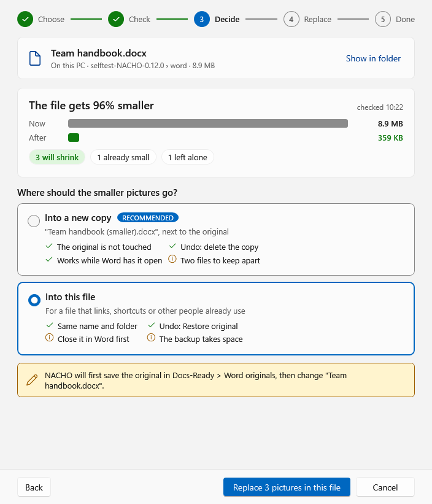This screenshot has width=432, height=504.
Task: Click the 8.9 MB current size value
Action: (x=390, y=124)
